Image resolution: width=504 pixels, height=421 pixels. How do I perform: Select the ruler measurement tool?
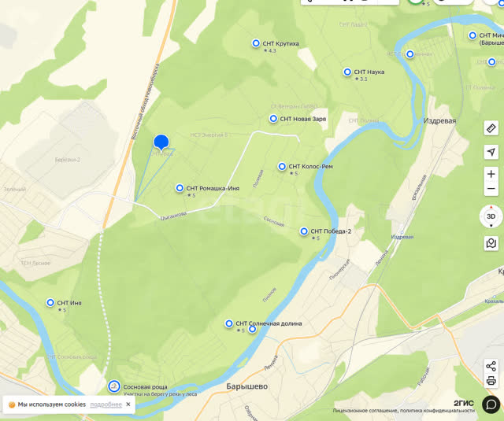point(491,128)
